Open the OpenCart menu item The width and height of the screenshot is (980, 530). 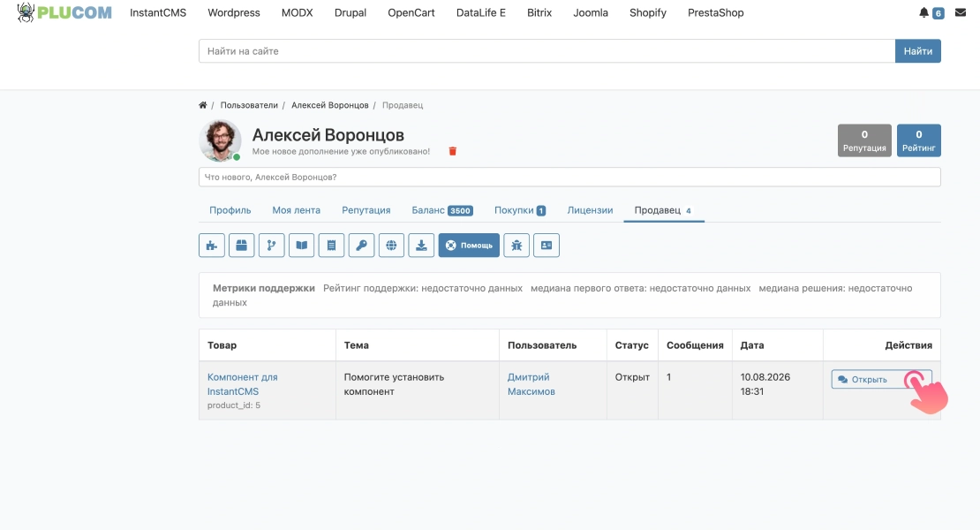point(411,12)
